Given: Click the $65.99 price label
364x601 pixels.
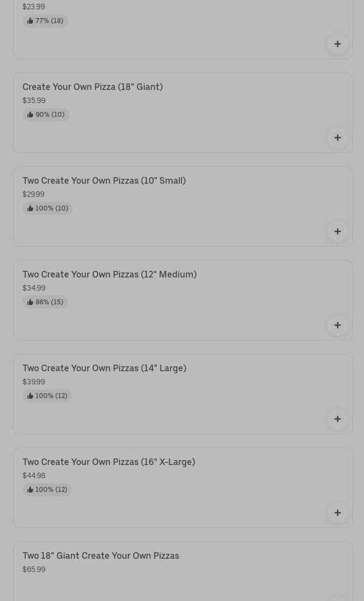Looking at the screenshot, I should (34, 569).
